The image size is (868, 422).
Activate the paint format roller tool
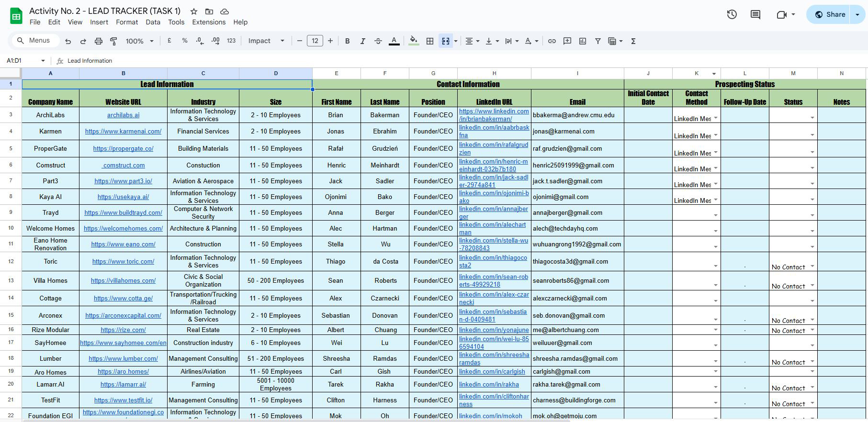pyautogui.click(x=113, y=41)
